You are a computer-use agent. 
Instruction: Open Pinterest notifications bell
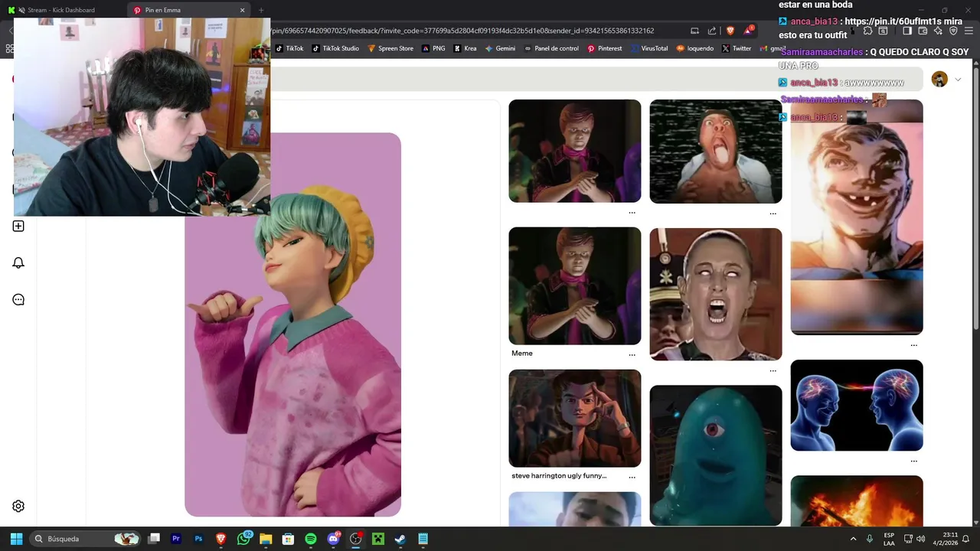pos(18,262)
